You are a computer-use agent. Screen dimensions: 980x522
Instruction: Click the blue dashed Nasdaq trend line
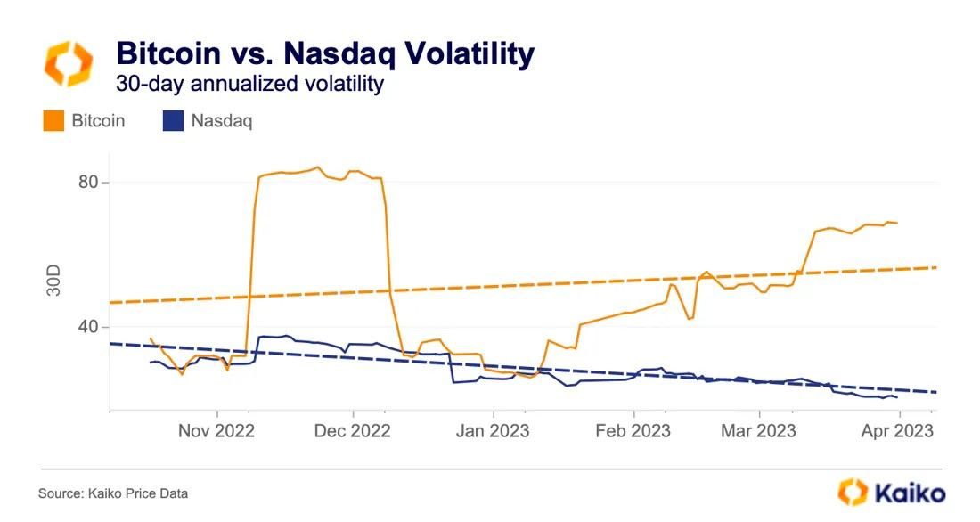524,368
